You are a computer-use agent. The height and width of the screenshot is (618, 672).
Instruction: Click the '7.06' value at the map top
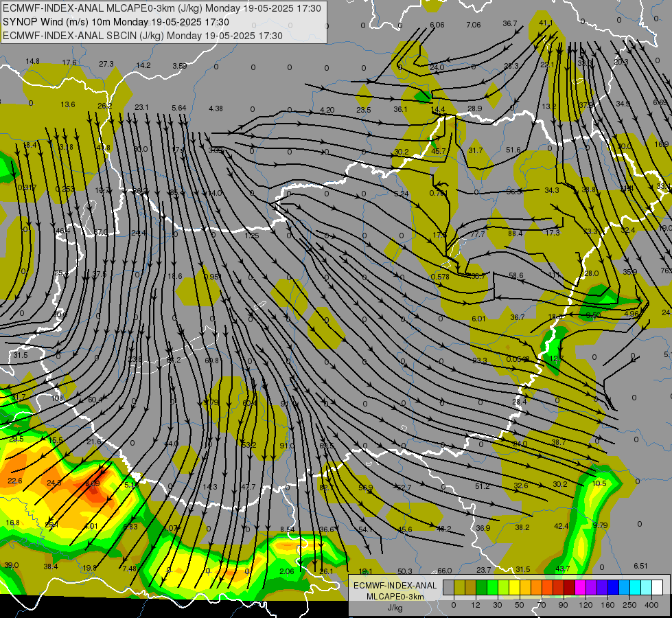[x=474, y=25]
